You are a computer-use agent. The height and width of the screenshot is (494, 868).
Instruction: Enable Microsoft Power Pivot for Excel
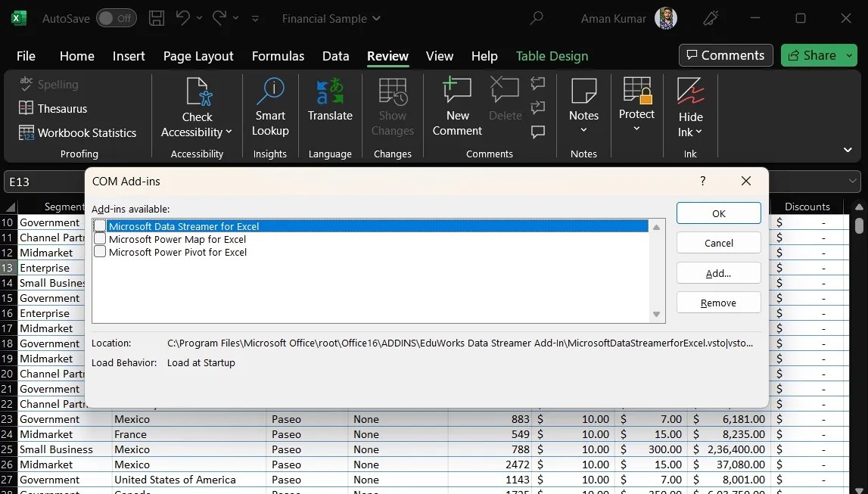point(100,251)
